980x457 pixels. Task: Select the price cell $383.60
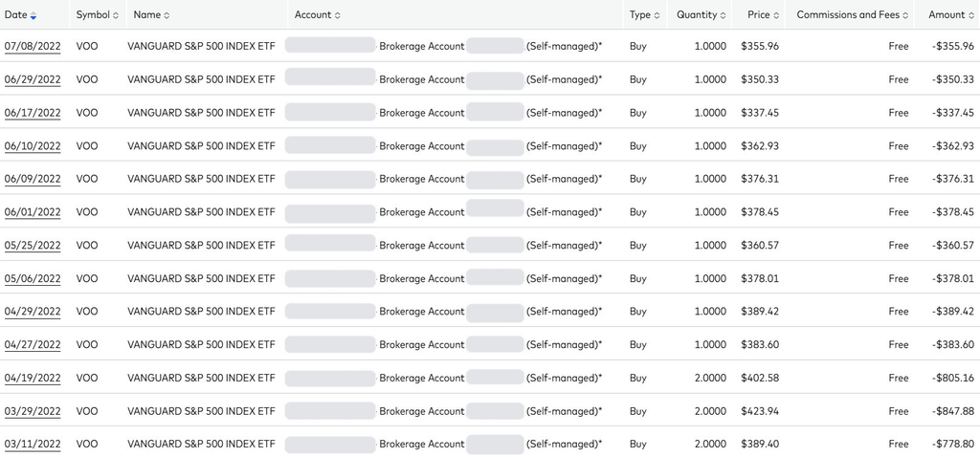(760, 344)
